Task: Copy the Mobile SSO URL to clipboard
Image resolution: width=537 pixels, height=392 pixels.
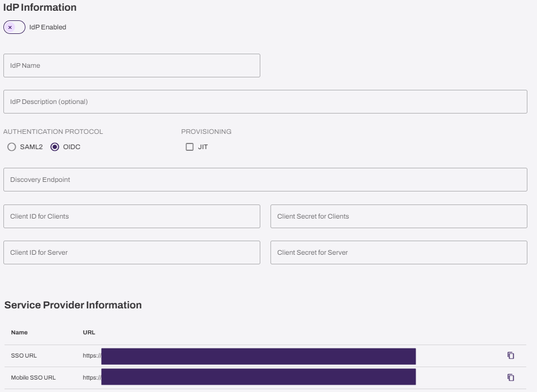Action: pyautogui.click(x=510, y=377)
